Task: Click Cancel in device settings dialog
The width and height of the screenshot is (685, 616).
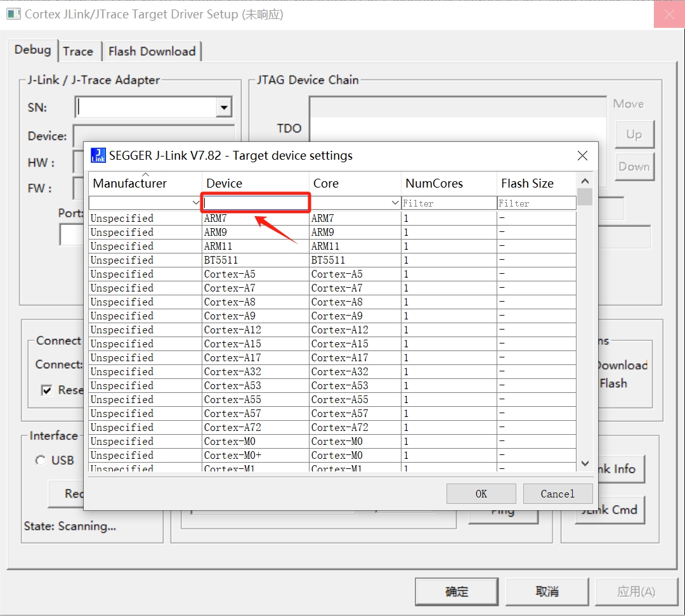Action: tap(558, 494)
